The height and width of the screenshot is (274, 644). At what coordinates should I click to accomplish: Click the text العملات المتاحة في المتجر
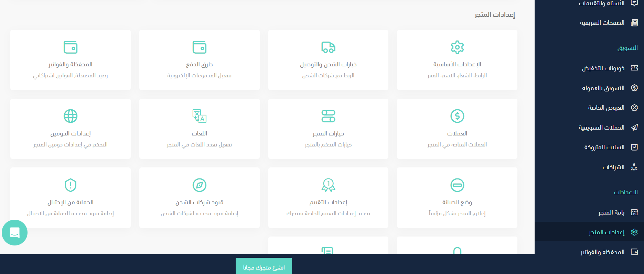(x=457, y=145)
